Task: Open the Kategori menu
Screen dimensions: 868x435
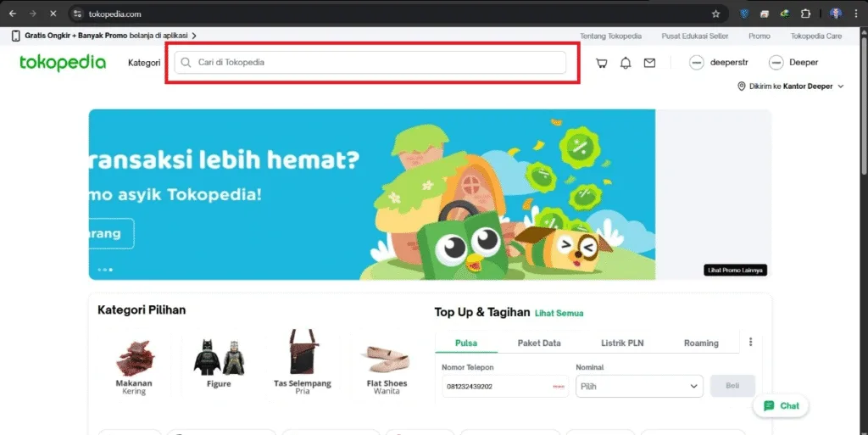Action: coord(144,63)
